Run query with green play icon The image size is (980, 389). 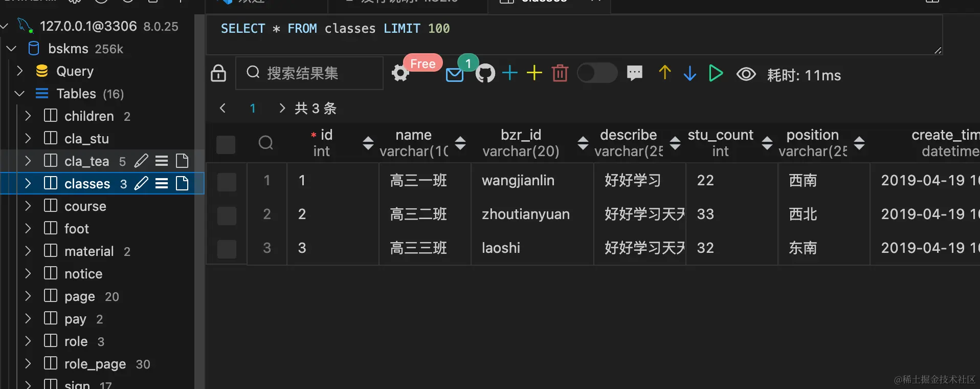point(716,73)
